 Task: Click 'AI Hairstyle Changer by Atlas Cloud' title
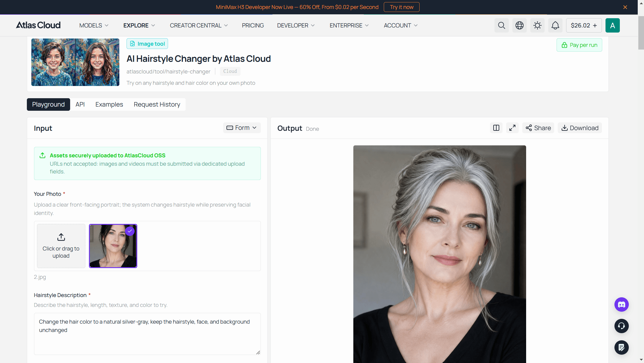click(198, 59)
